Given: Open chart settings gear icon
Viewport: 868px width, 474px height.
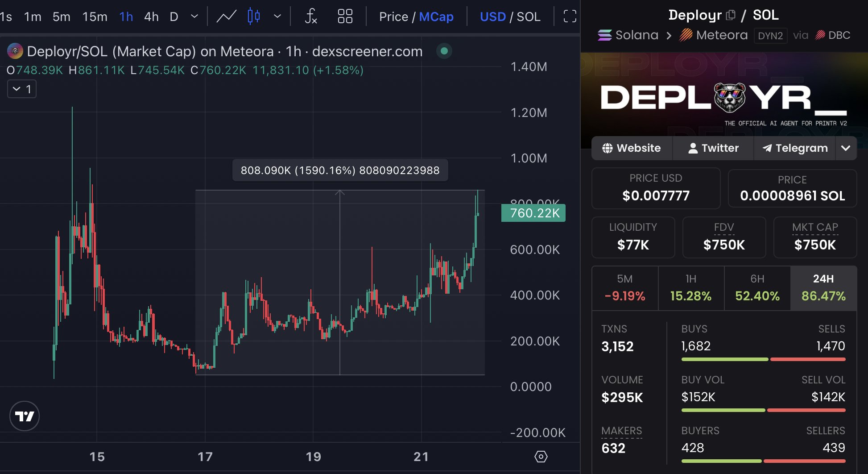Looking at the screenshot, I should 541,457.
